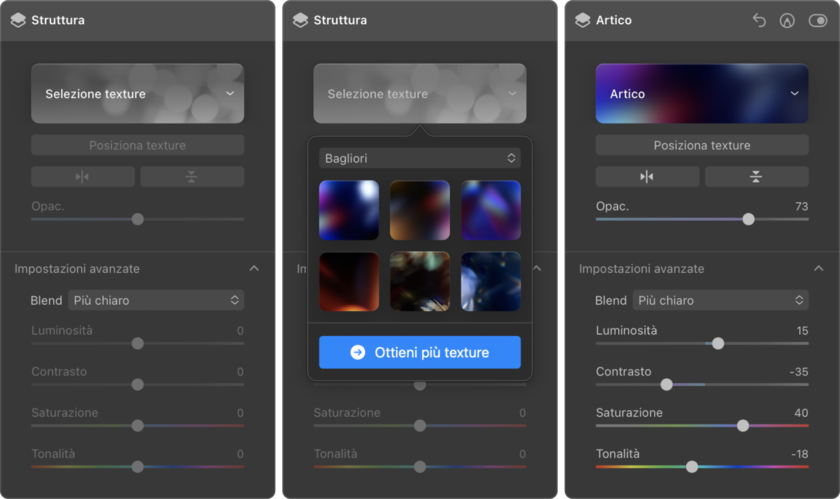Select the blue glow texture with white flare

[x=349, y=210]
